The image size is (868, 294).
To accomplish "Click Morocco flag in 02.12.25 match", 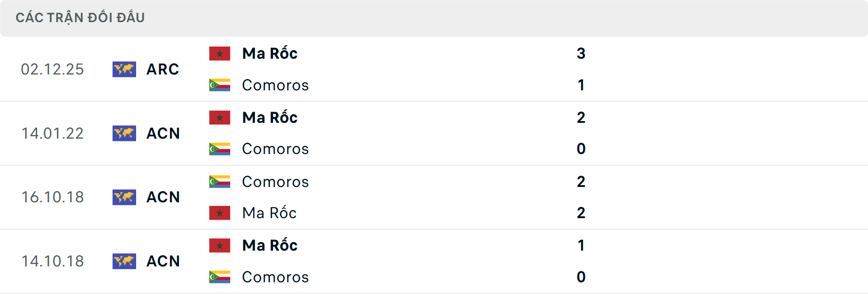I will [x=220, y=54].
